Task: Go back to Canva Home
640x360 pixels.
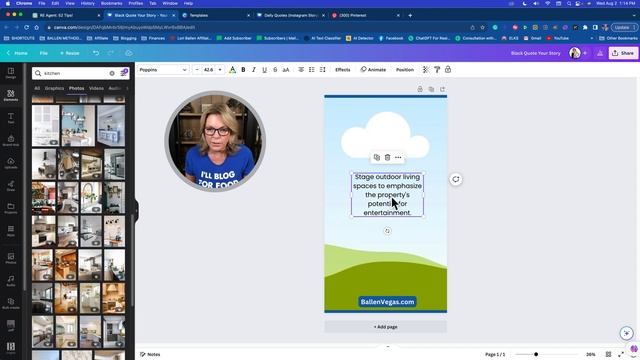Action: click(x=17, y=53)
